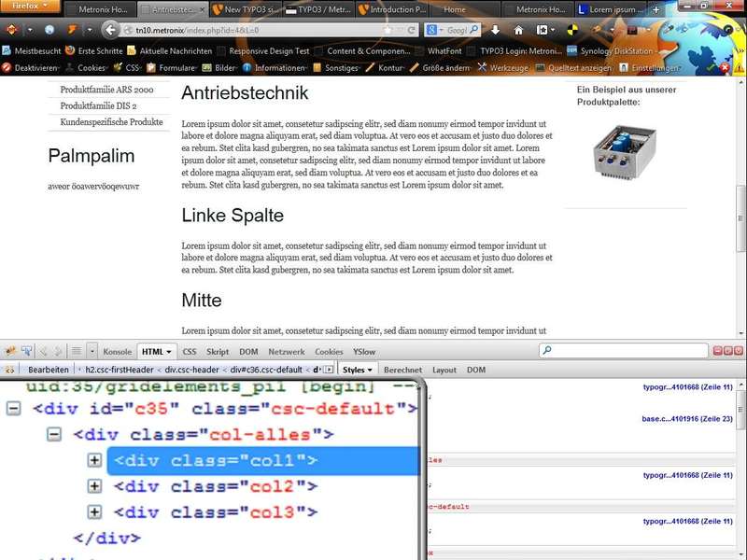Click the browser home button
747x560 pixels.
click(519, 30)
